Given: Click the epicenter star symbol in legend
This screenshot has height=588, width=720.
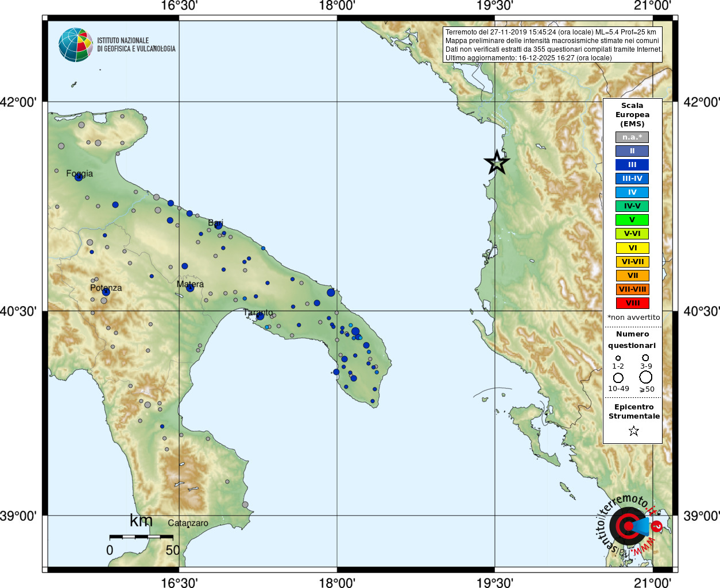Looking at the screenshot, I should tap(634, 431).
